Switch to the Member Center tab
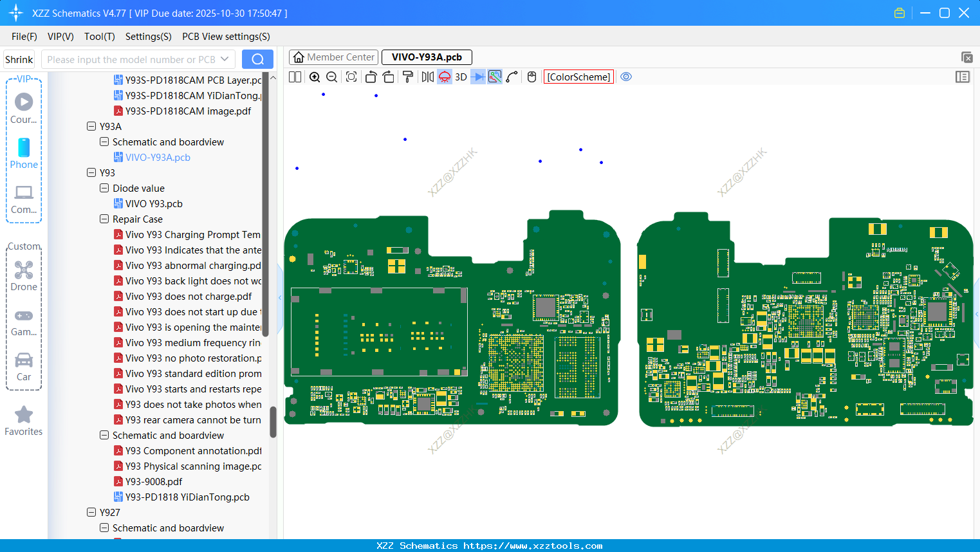The height and width of the screenshot is (552, 980). (x=334, y=57)
